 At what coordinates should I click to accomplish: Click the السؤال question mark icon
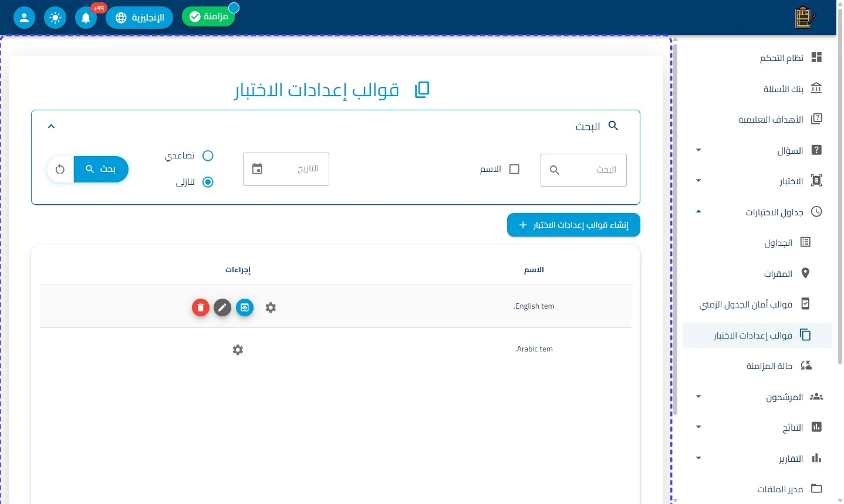tap(816, 150)
